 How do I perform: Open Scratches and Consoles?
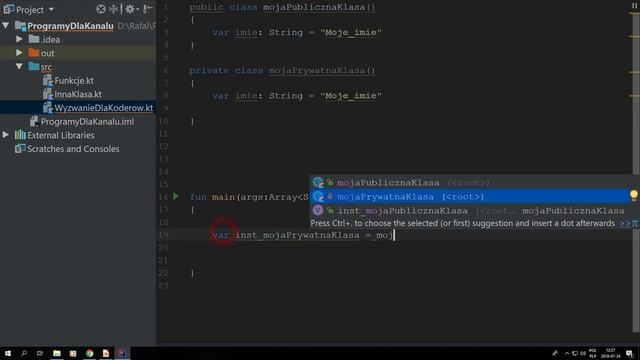point(73,149)
